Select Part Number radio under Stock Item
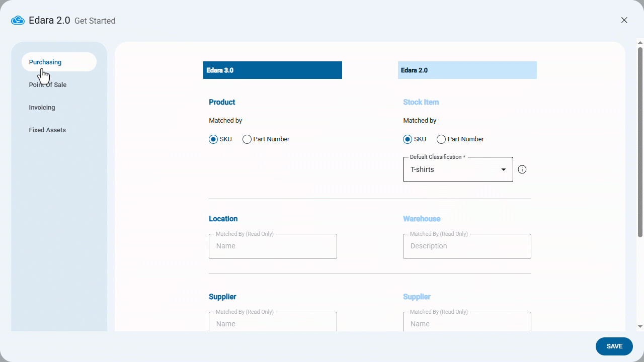Viewport: 644px width, 362px height. point(441,139)
